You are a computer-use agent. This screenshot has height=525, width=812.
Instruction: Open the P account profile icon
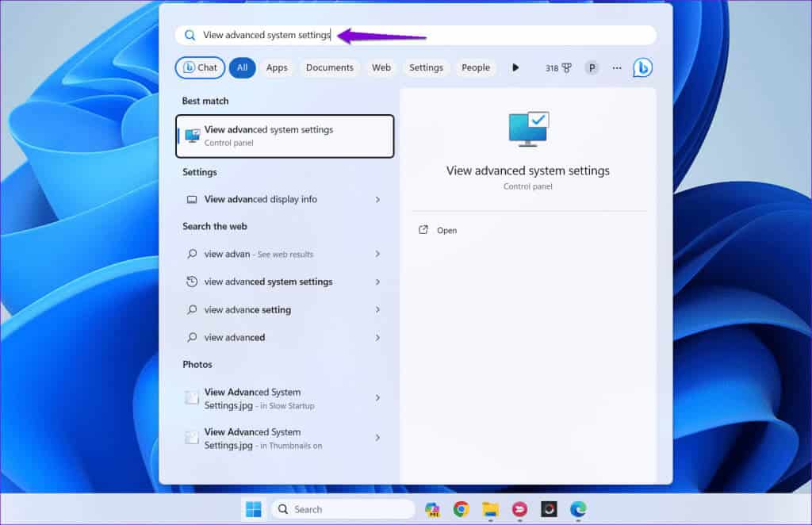click(592, 68)
